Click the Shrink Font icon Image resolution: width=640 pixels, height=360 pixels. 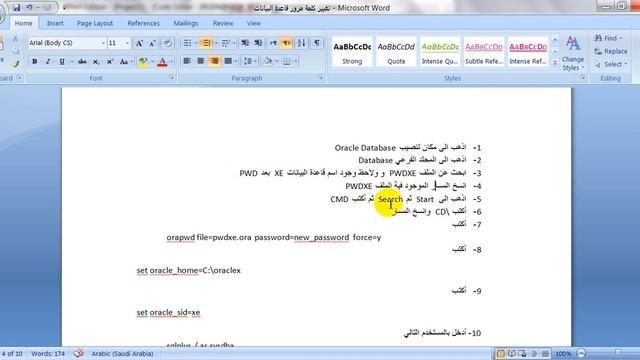(152, 43)
